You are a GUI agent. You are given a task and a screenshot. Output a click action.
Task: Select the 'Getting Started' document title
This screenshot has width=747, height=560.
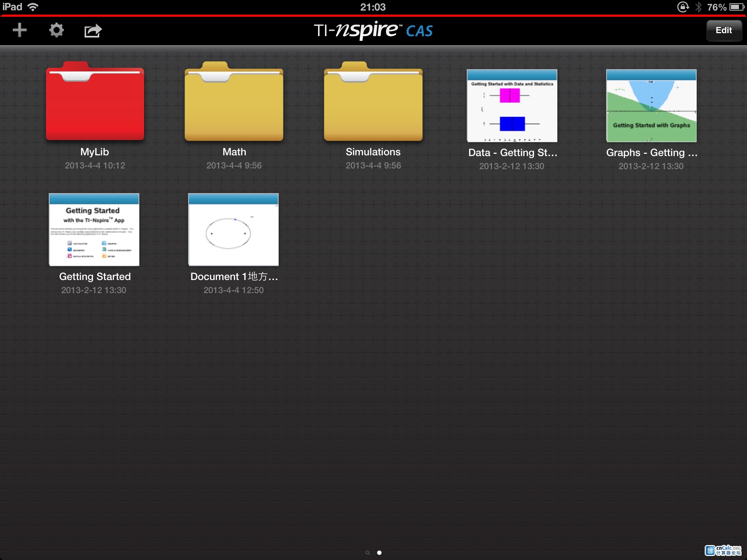tap(95, 277)
